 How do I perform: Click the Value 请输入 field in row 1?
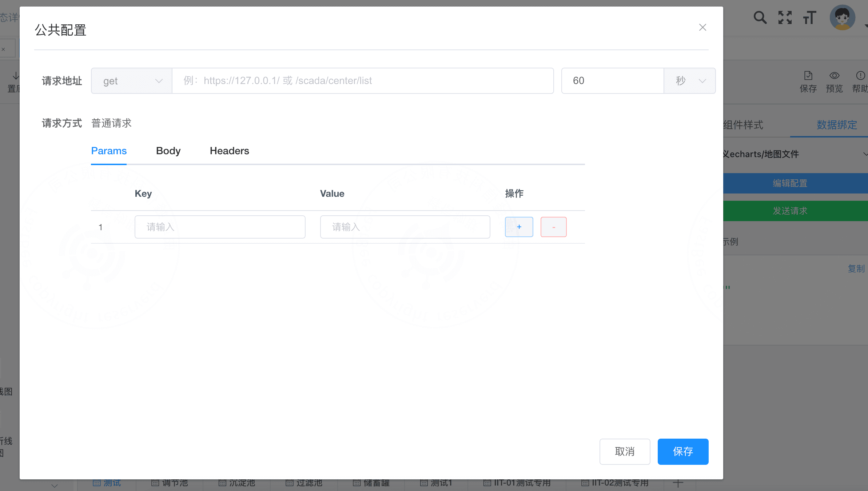point(405,227)
